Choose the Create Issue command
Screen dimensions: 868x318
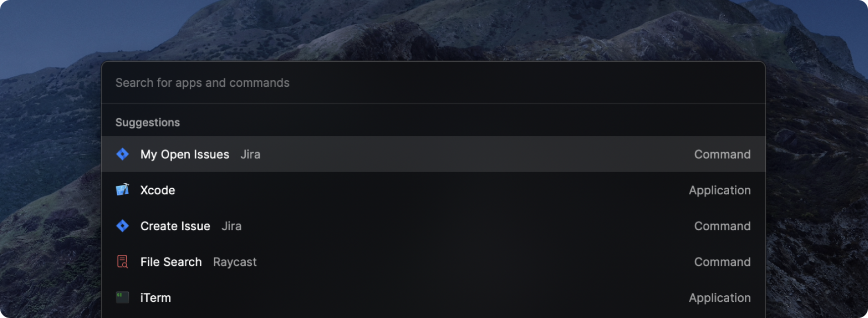(x=433, y=226)
